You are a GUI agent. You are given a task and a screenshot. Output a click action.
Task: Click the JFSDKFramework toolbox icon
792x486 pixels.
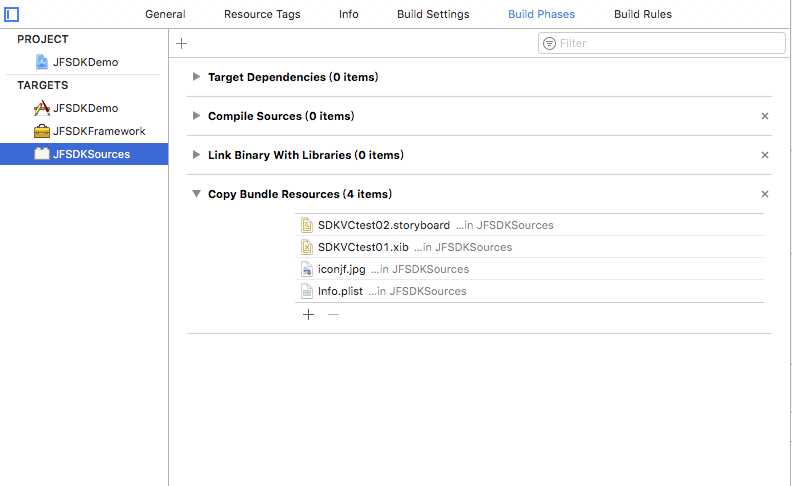[42, 131]
